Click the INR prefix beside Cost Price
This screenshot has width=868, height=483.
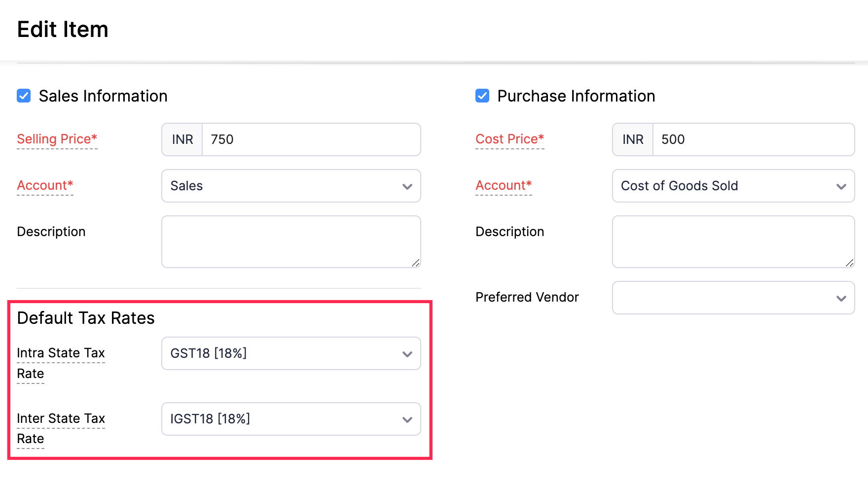tap(632, 139)
